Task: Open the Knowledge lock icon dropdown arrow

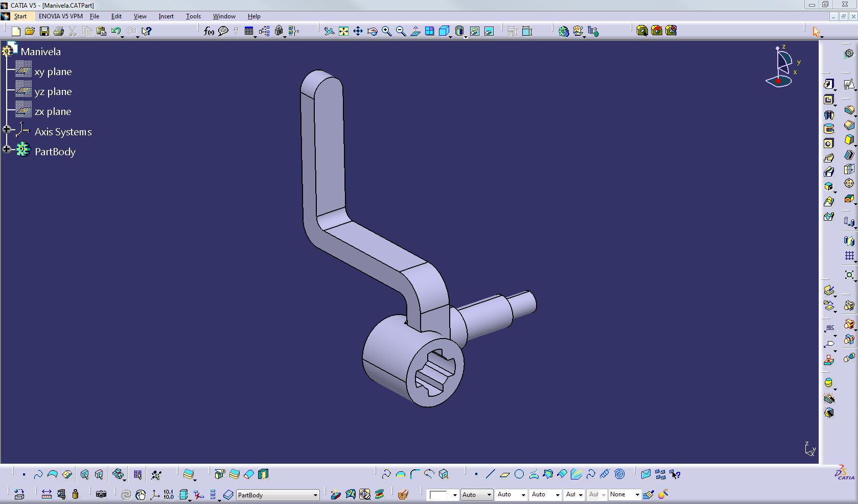Action: [x=285, y=36]
